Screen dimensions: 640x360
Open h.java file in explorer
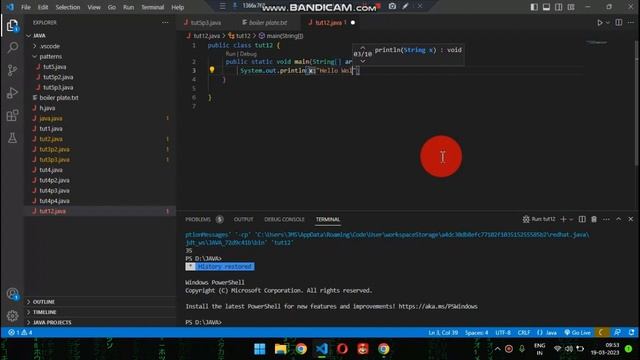(x=47, y=108)
